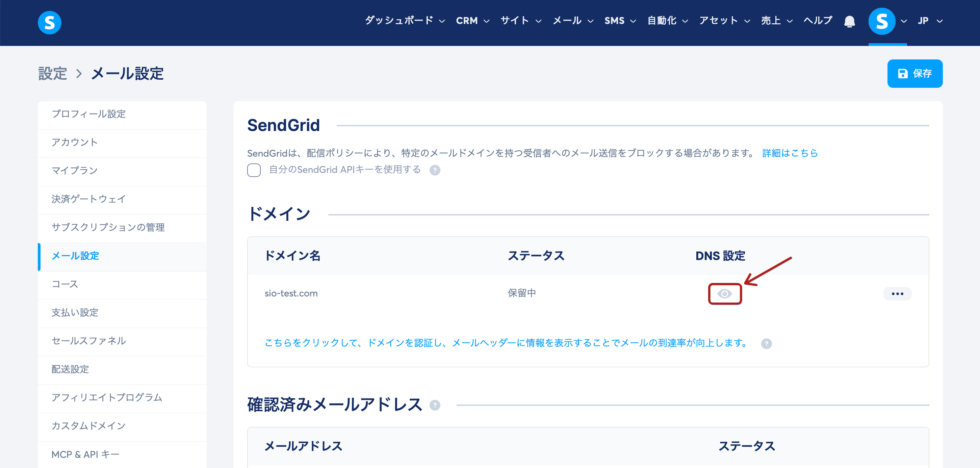Click the user profile avatar

pyautogui.click(x=881, y=21)
